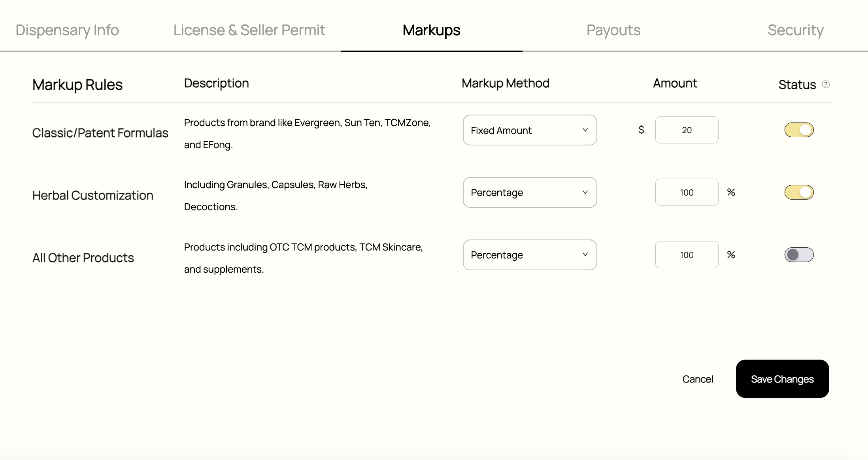Turn off Herbal Customization markup toggle
This screenshot has width=868, height=460.
coord(799,192)
